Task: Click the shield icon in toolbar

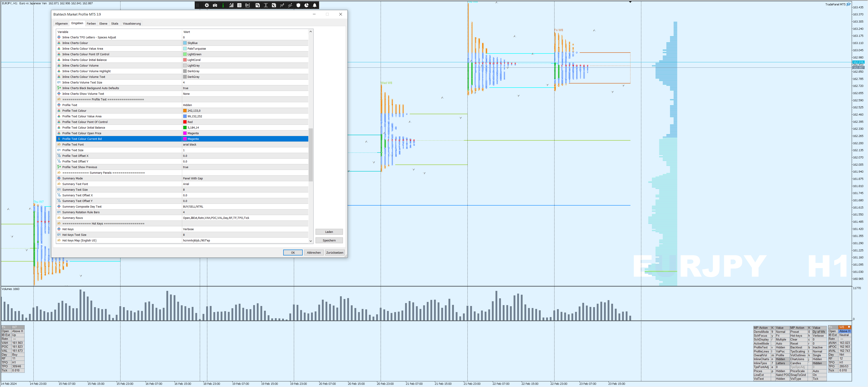Action: (x=298, y=5)
